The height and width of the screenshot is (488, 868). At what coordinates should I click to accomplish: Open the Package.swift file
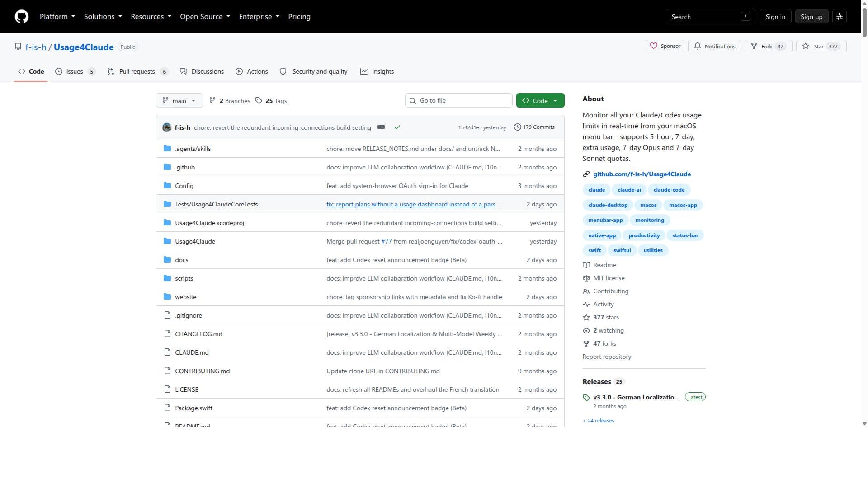pyautogui.click(x=193, y=408)
